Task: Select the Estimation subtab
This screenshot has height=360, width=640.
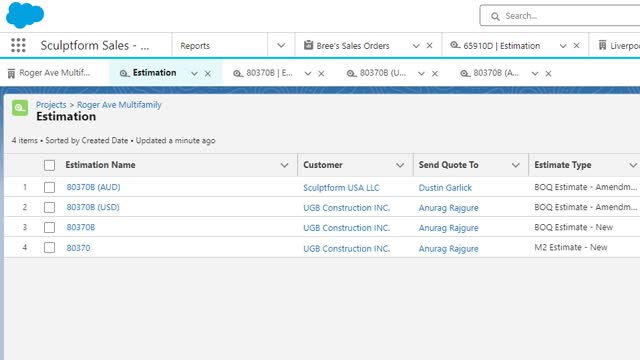Action: (155, 73)
